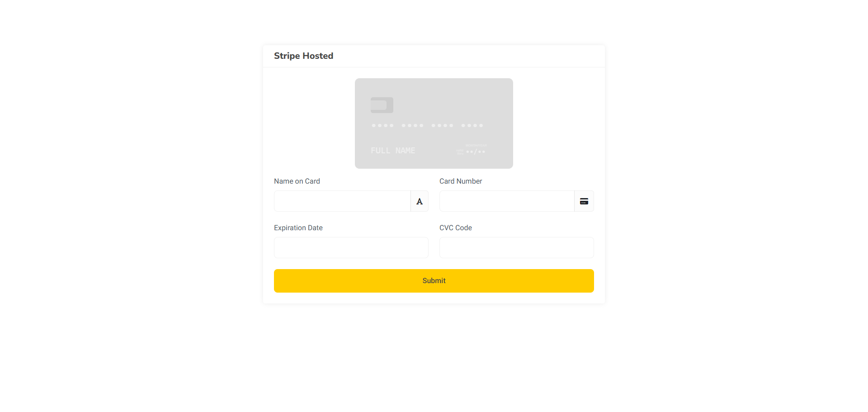Click last group of dots on card preview

472,125
